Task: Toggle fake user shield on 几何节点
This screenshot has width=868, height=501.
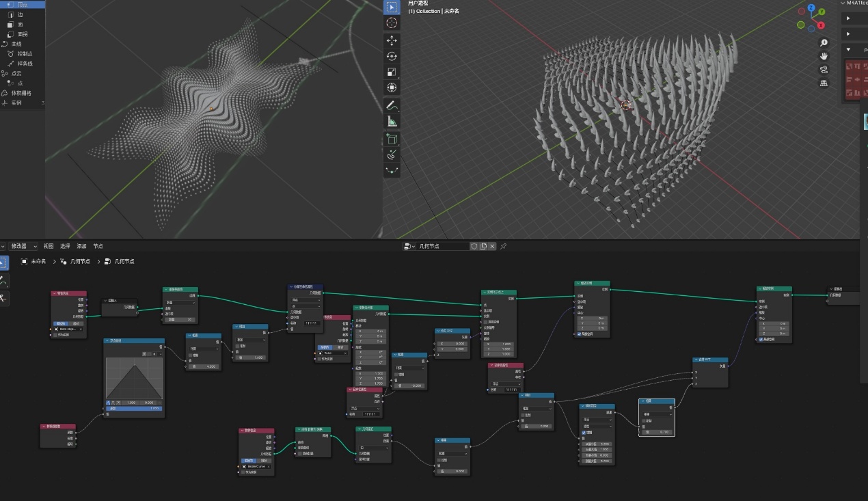Action: tap(474, 246)
